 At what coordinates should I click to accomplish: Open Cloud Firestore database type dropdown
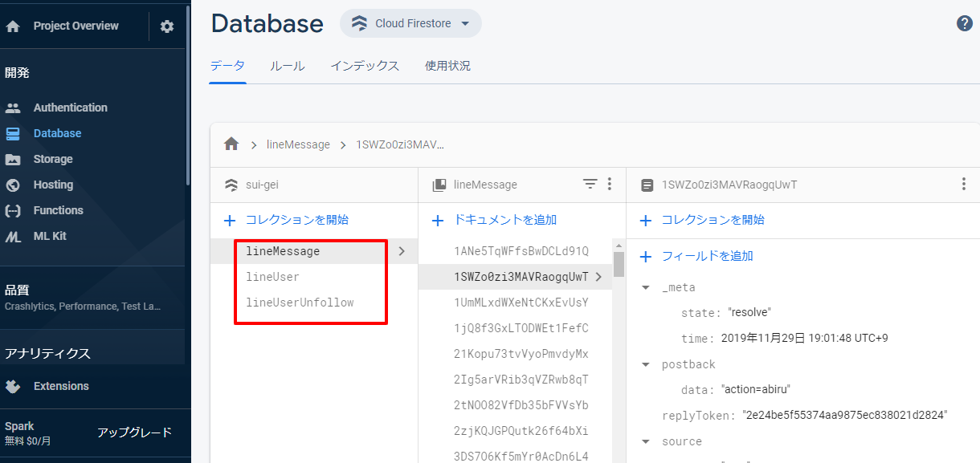click(x=410, y=23)
